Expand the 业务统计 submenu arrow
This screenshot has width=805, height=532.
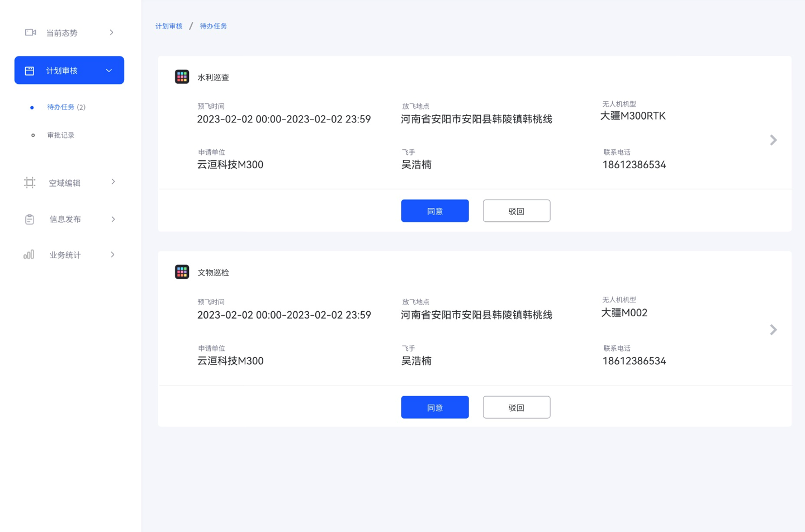[113, 255]
